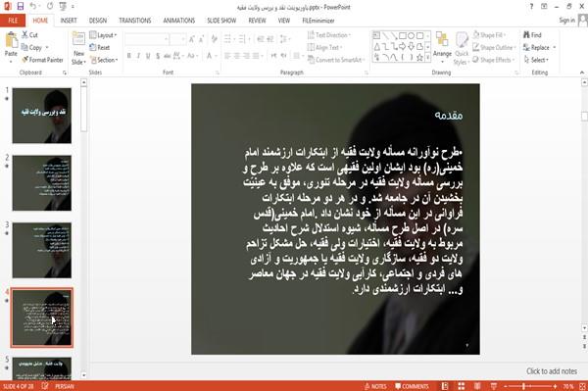Click the 70% zoom level

tap(567, 386)
